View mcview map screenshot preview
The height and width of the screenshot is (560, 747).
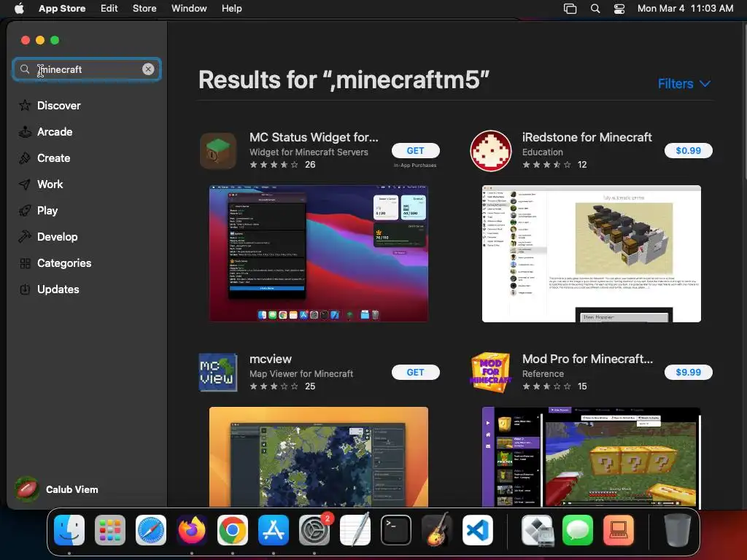(319, 456)
